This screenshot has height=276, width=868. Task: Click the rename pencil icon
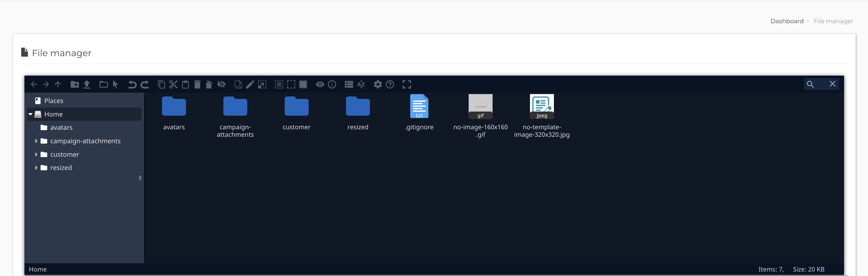click(x=250, y=84)
